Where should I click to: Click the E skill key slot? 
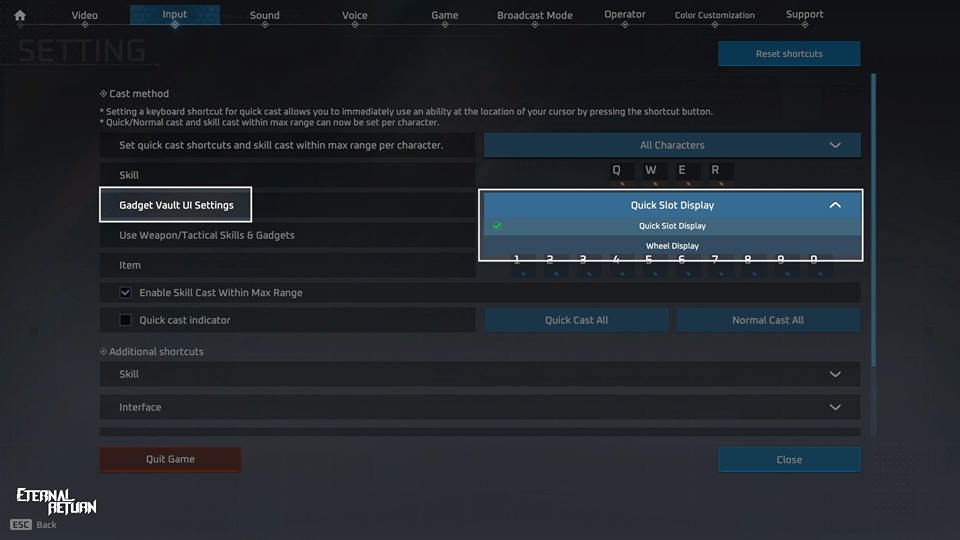coord(683,171)
